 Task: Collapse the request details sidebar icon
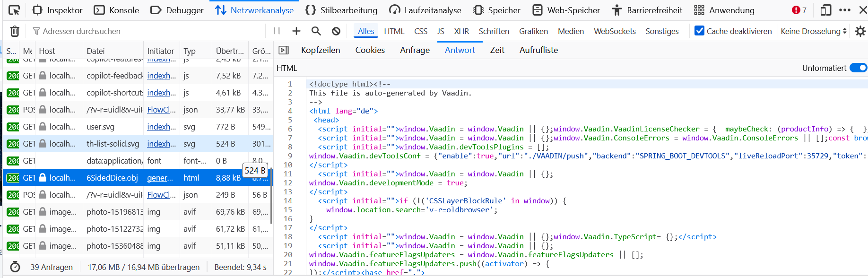(x=284, y=50)
